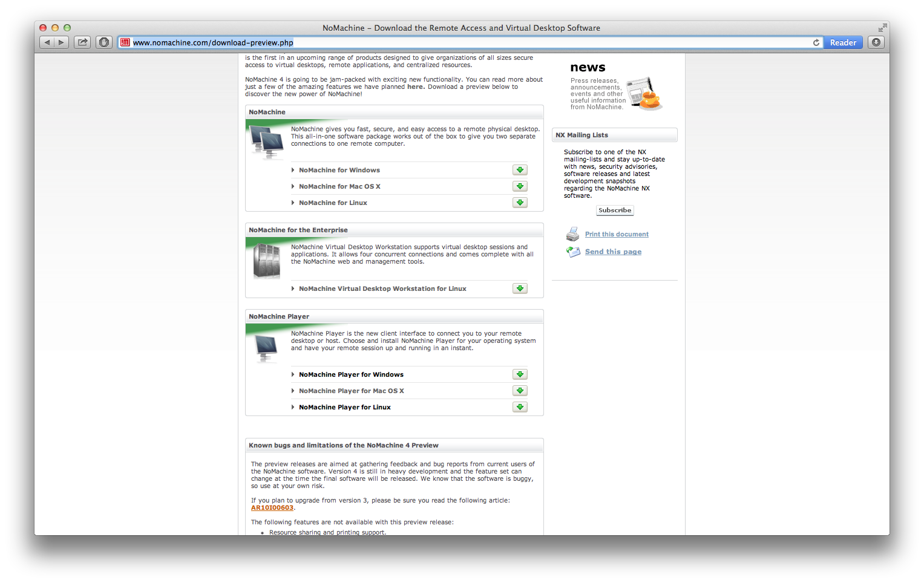
Task: Go back with the Safari back arrow
Action: click(47, 42)
